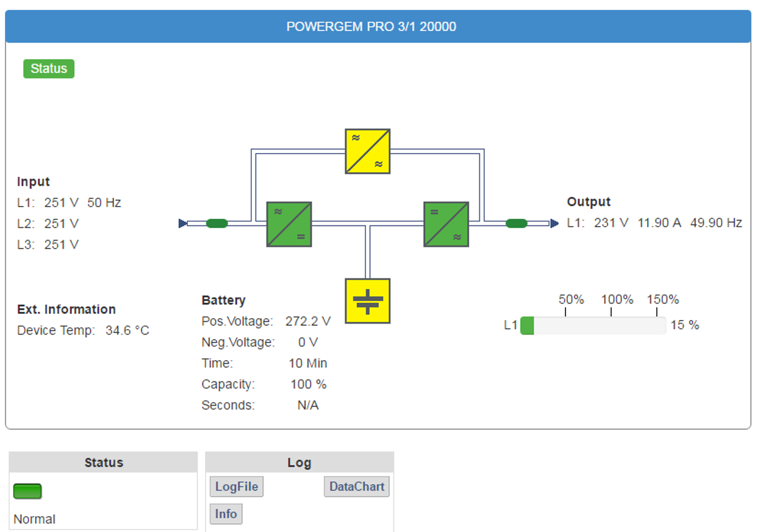This screenshot has height=532, width=760.
Task: Click the 100% load scale label
Action: click(617, 300)
